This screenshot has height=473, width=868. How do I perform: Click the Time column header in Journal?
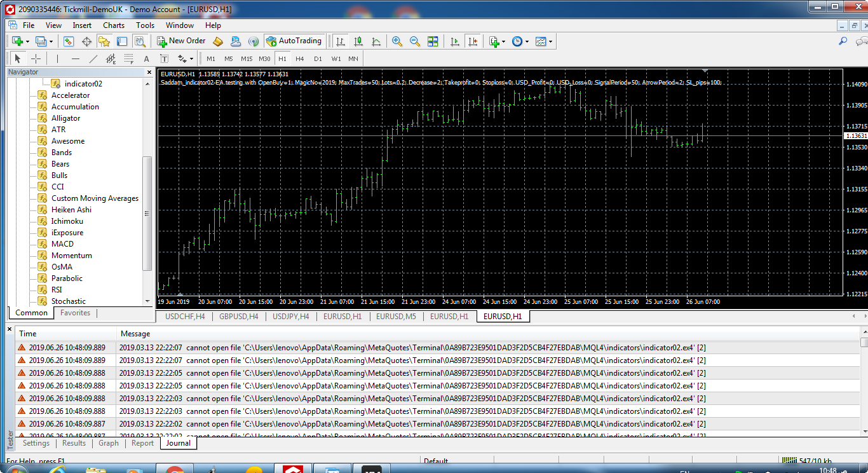28,334
